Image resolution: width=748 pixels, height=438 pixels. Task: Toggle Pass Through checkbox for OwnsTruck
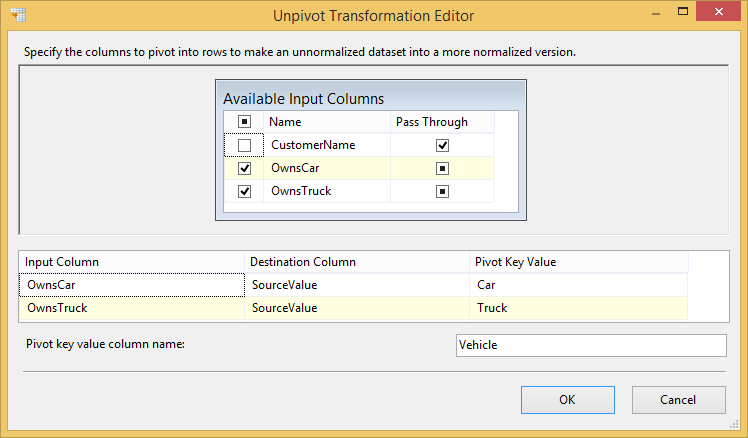tap(442, 191)
